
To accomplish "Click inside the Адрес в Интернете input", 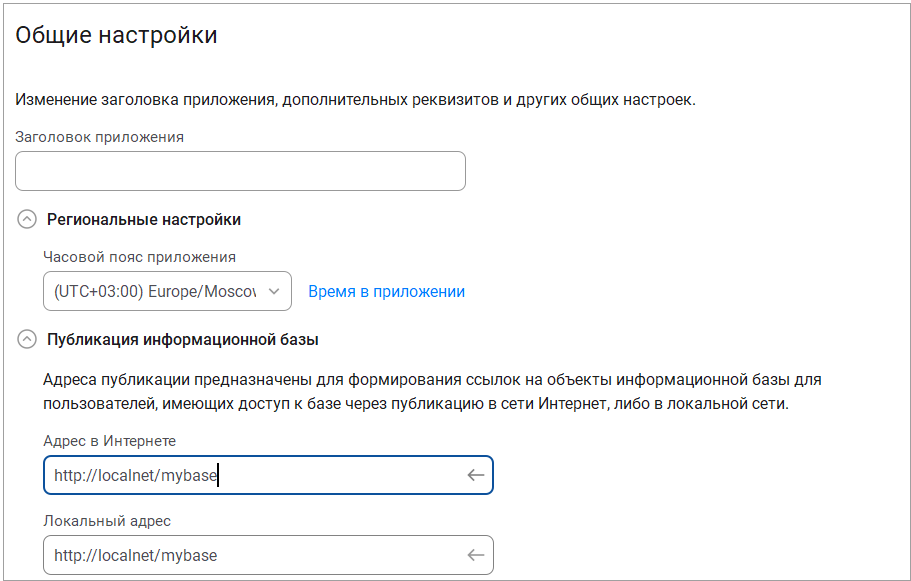I will (x=268, y=475).
